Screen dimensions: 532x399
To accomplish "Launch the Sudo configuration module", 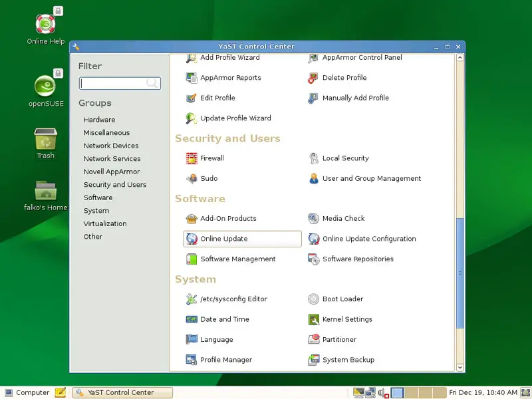I will (202, 178).
